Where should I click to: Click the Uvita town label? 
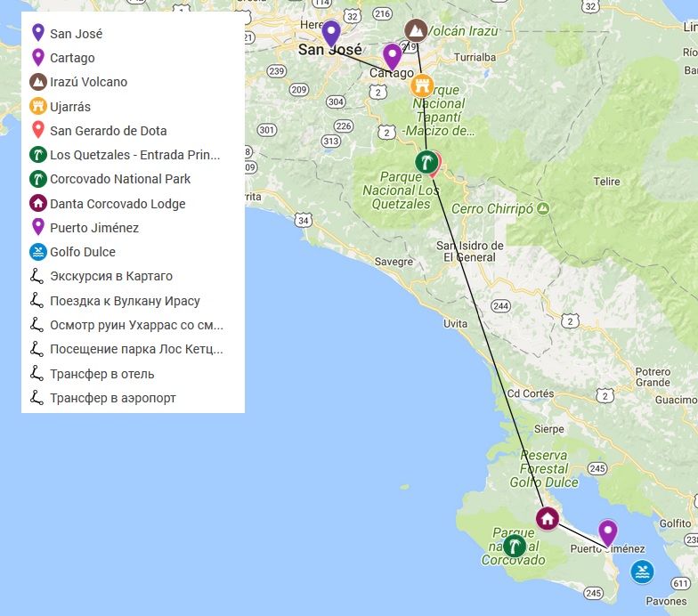coord(455,324)
